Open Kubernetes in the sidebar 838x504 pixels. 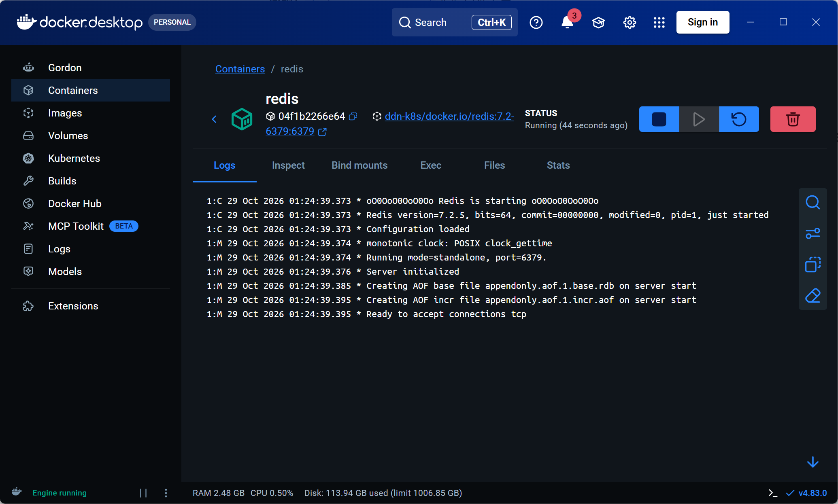91,158
